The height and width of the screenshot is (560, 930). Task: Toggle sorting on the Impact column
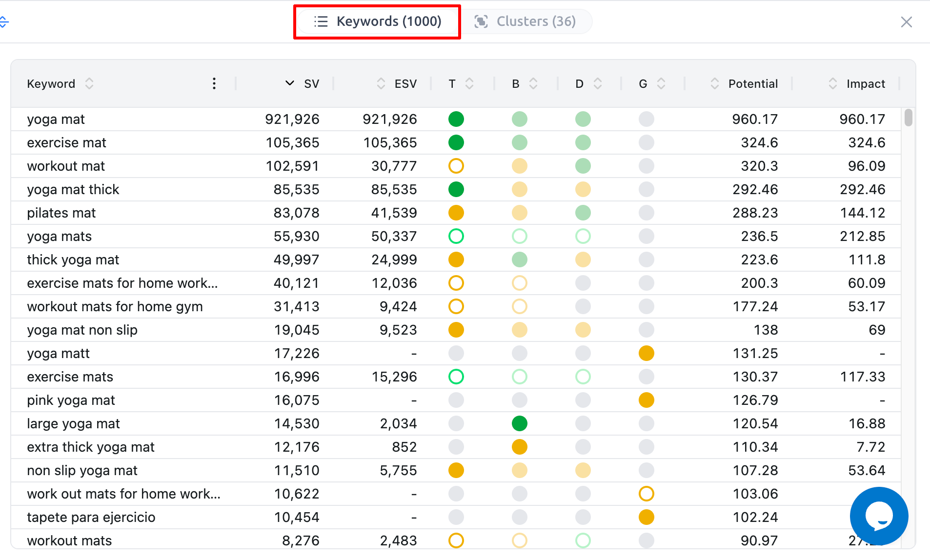pos(832,83)
